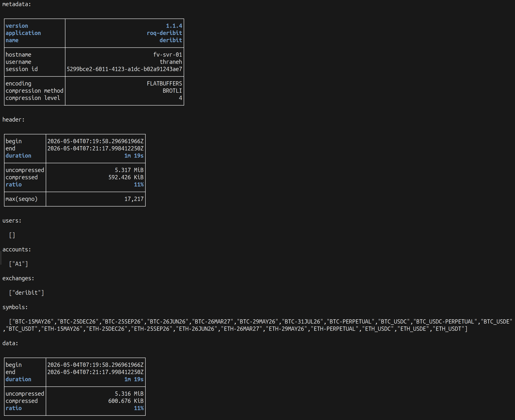515x420 pixels.
Task: Select the uncompressed size "5.317 MiB"
Action: click(x=129, y=170)
